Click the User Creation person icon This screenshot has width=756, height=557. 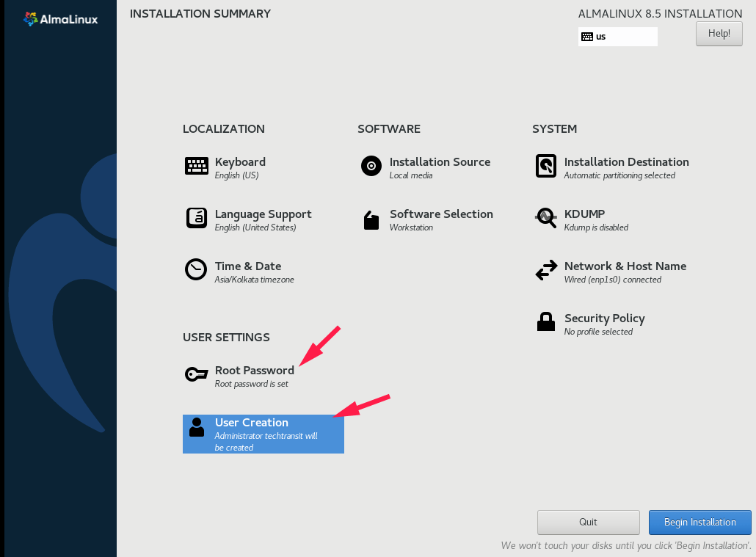pyautogui.click(x=197, y=427)
